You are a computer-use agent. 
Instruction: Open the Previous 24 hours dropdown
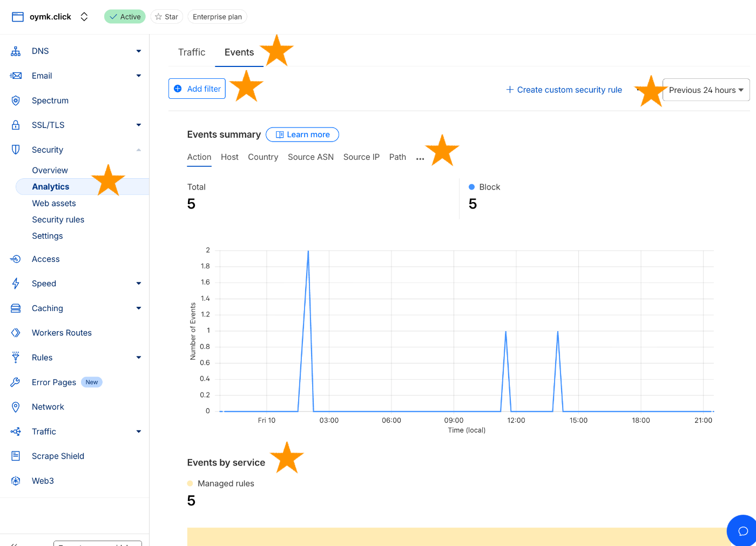click(706, 90)
